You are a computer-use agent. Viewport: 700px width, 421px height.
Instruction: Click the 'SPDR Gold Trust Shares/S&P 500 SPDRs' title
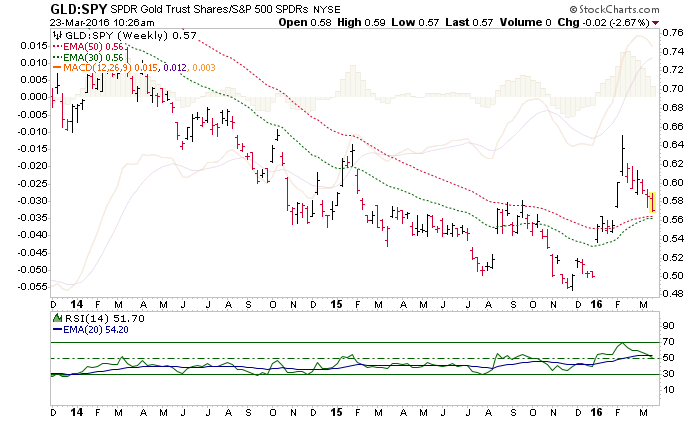(209, 9)
